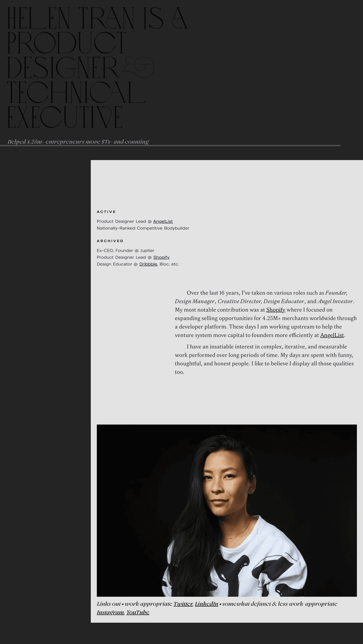Open the Instagram link
Viewport: 363px width, 644px height.
pos(110,612)
